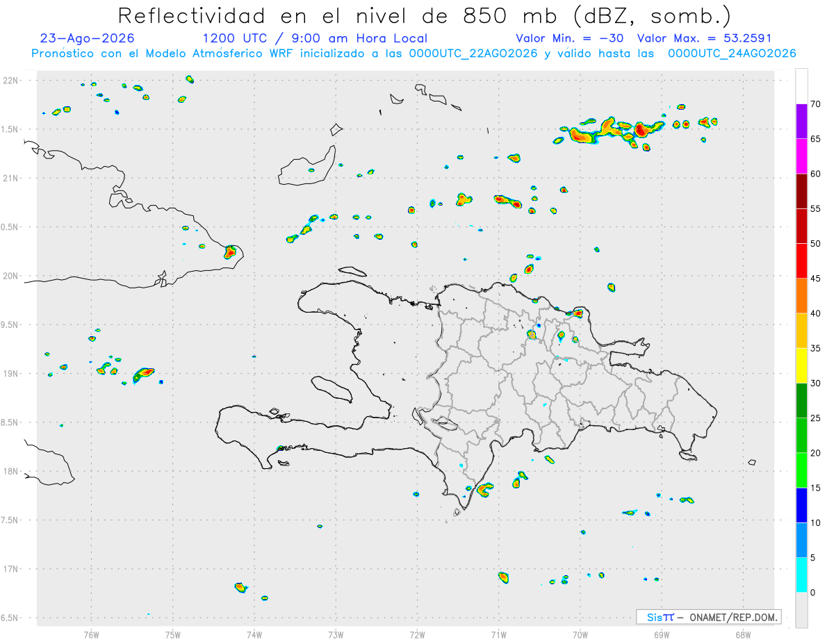Click the latitude label "17N"
Viewport: 834px width, 644px height.
coord(11,569)
